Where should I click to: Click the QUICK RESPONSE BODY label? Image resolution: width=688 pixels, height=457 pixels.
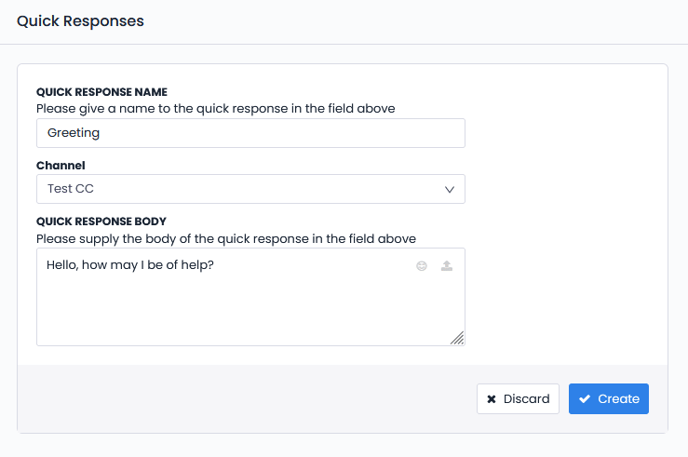point(101,221)
